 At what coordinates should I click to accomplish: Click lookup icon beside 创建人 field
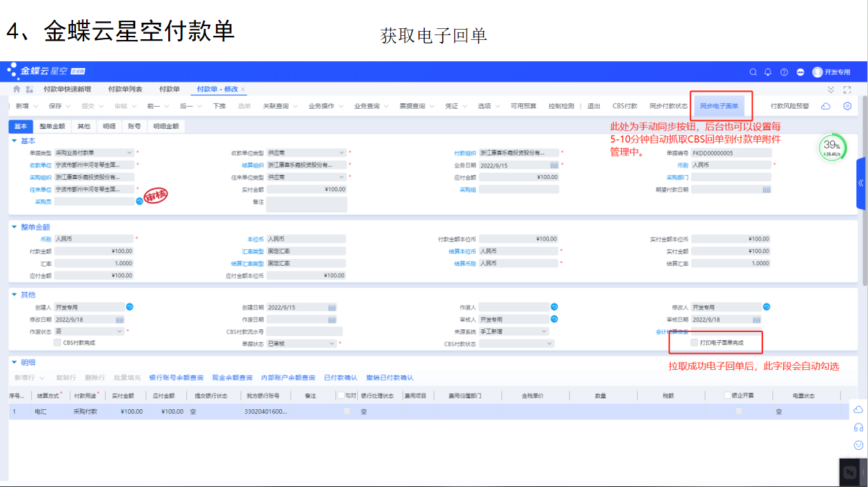[129, 307]
